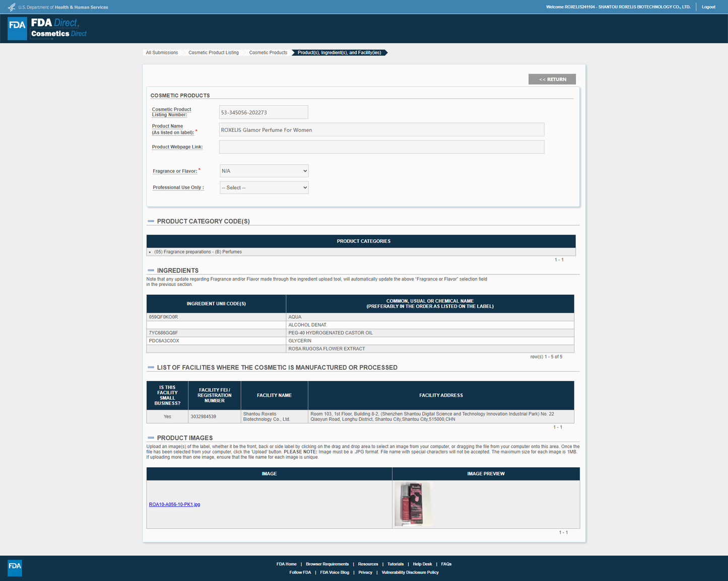Click the Welcome ROXELIS241104 account text
The image size is (728, 581).
(x=618, y=7)
